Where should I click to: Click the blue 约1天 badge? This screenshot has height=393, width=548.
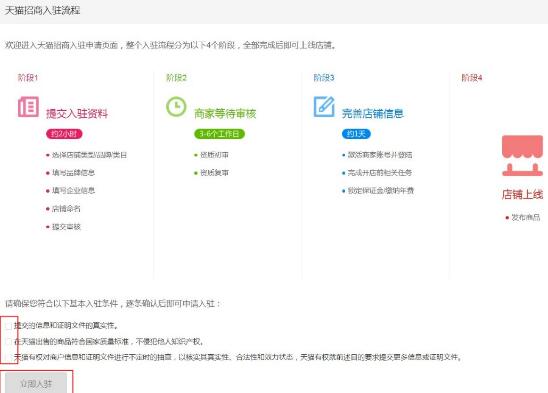click(356, 134)
